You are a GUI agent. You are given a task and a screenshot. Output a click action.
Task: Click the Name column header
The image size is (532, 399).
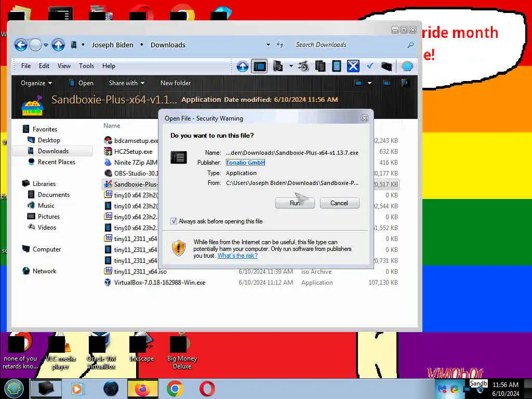click(x=112, y=126)
